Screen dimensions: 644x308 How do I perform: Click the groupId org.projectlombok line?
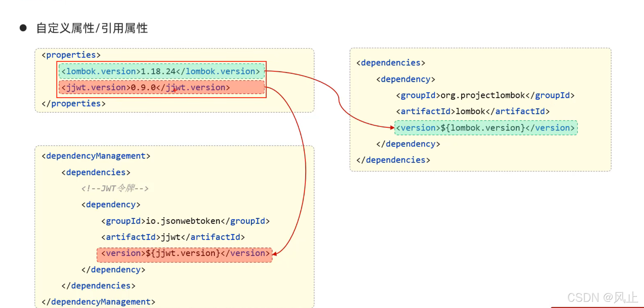coord(485,95)
